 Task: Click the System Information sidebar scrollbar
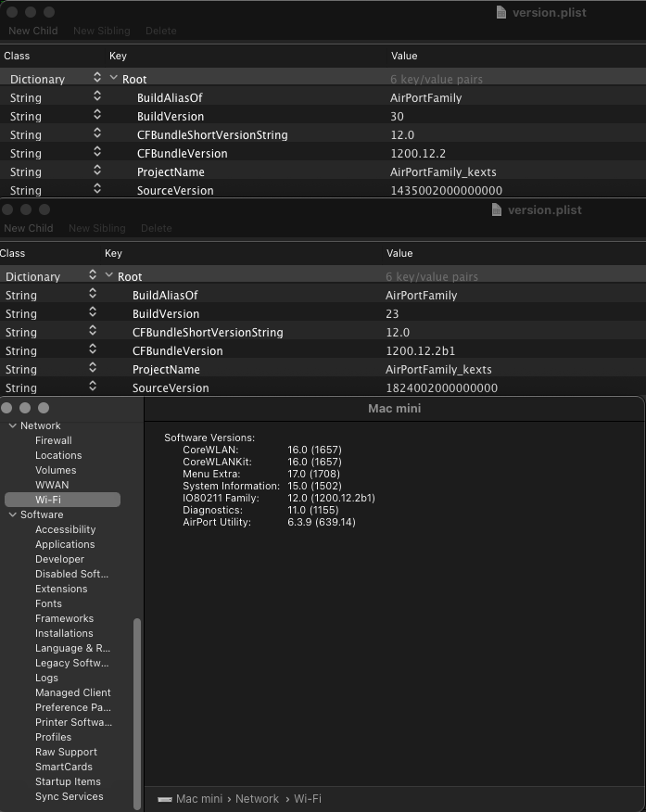point(137,714)
